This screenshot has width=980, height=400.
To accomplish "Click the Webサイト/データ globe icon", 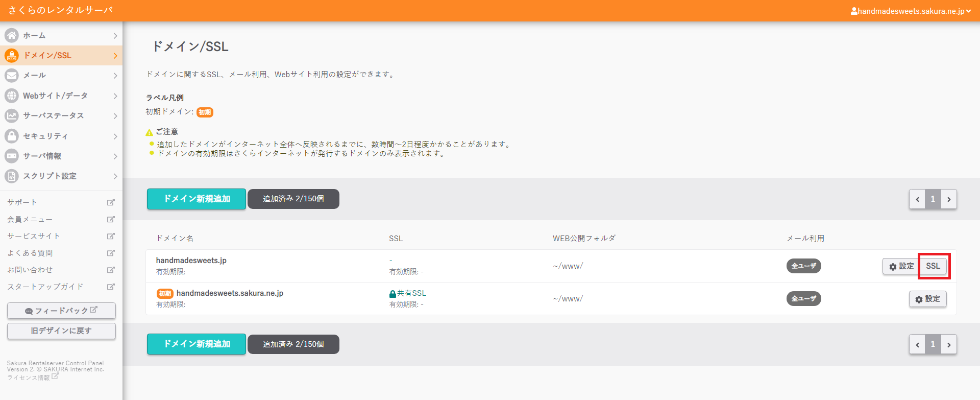I will (x=12, y=96).
